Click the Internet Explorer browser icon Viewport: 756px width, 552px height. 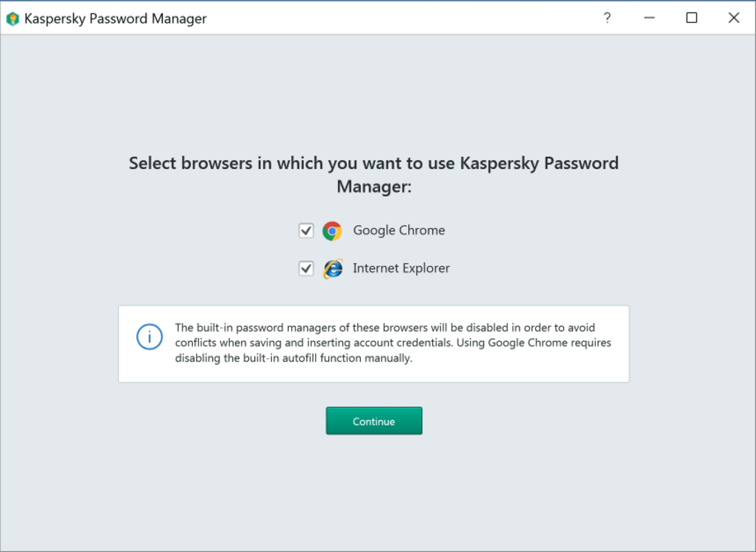(x=333, y=269)
